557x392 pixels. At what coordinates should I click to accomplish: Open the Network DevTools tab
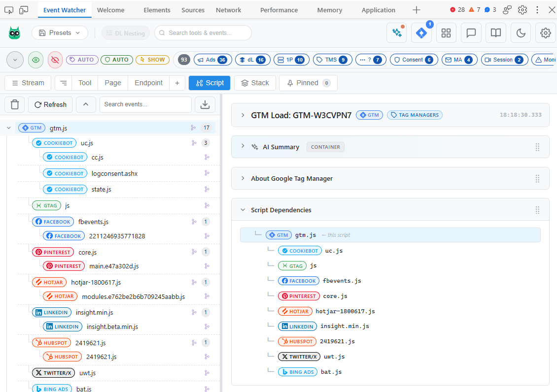click(x=228, y=10)
